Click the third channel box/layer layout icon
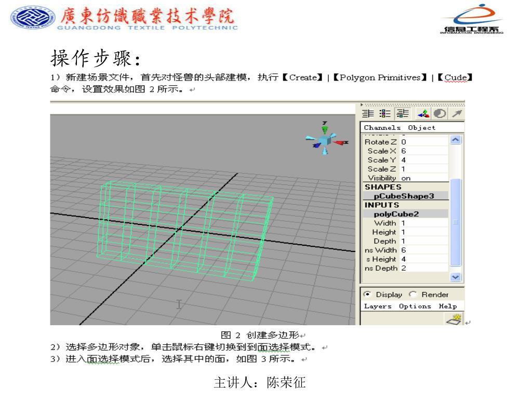Viewport: 532px width, 399px height. click(x=403, y=114)
